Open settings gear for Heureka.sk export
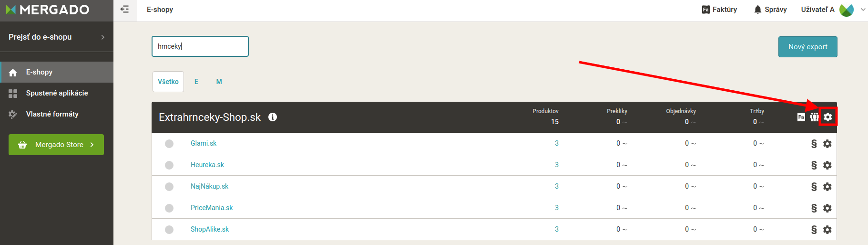Image resolution: width=868 pixels, height=245 pixels. tap(827, 165)
